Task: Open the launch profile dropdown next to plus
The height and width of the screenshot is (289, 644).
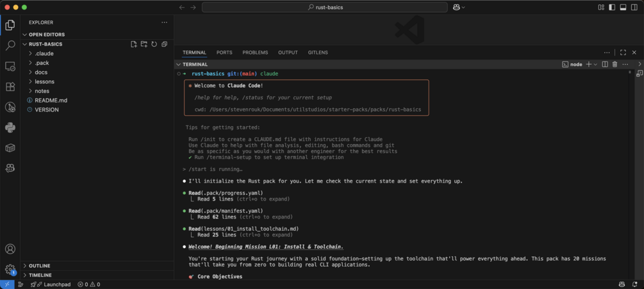Action: point(595,65)
